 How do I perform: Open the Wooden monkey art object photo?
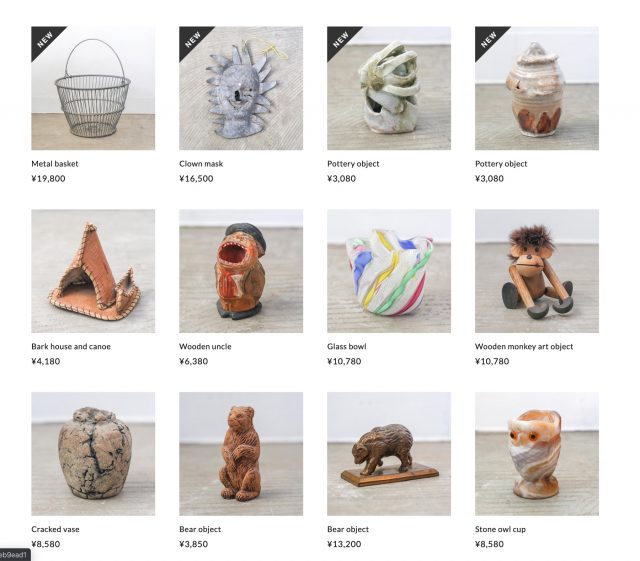tap(537, 271)
